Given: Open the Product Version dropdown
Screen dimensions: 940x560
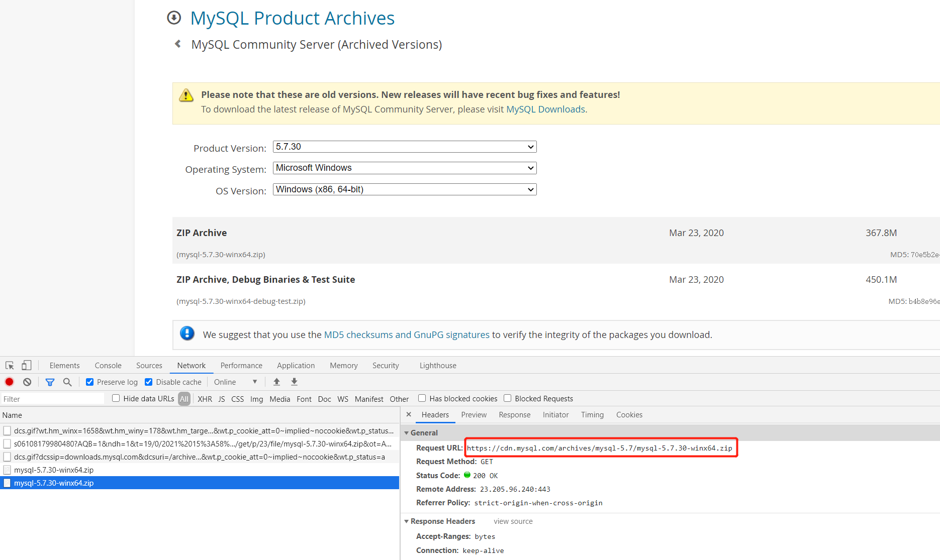Looking at the screenshot, I should [x=405, y=147].
